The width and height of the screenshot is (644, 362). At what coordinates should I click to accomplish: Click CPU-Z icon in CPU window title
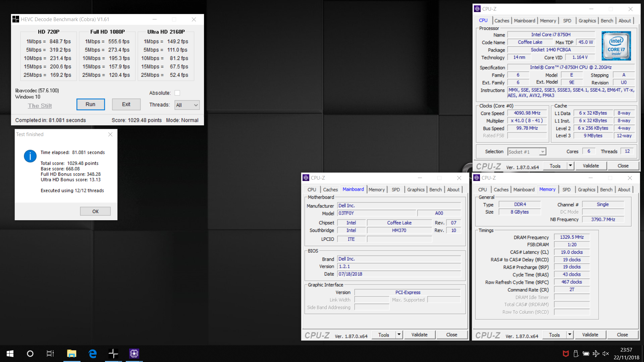pos(477,9)
